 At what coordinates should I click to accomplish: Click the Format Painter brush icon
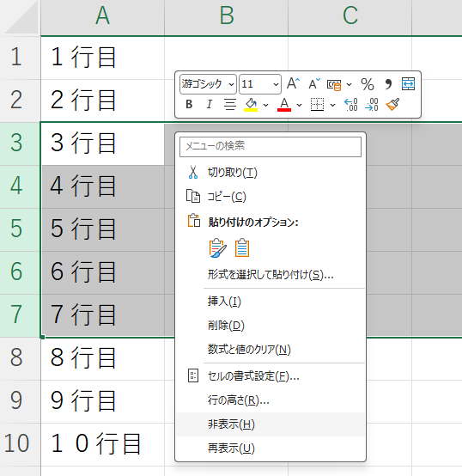coord(392,105)
